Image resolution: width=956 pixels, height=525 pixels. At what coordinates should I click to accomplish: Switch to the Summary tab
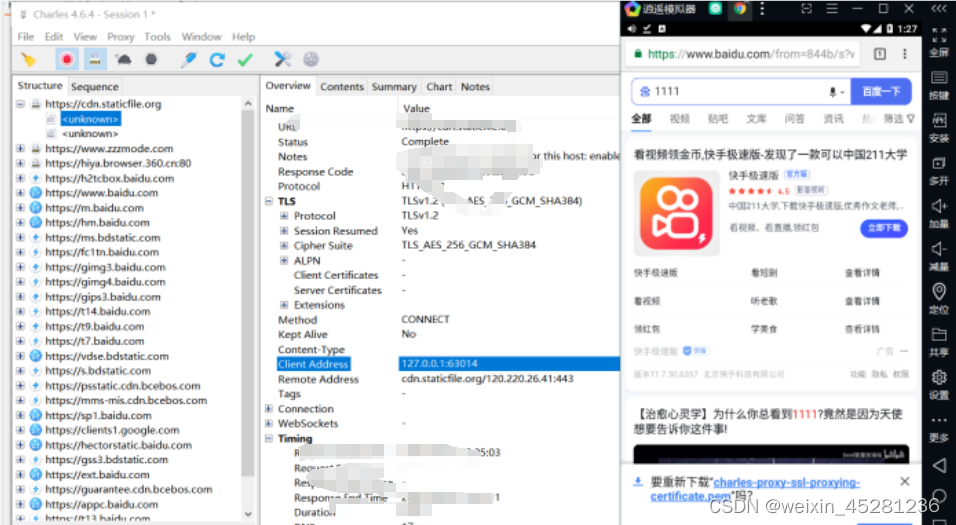[x=394, y=87]
